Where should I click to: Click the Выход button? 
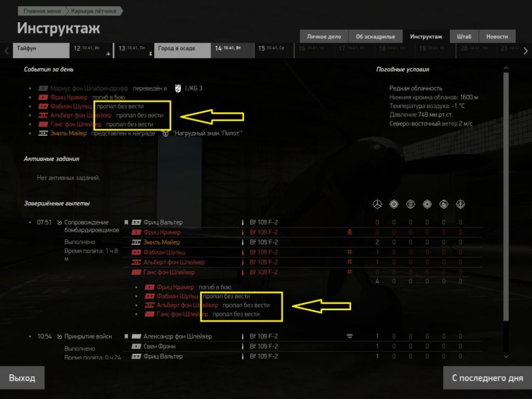[22, 378]
